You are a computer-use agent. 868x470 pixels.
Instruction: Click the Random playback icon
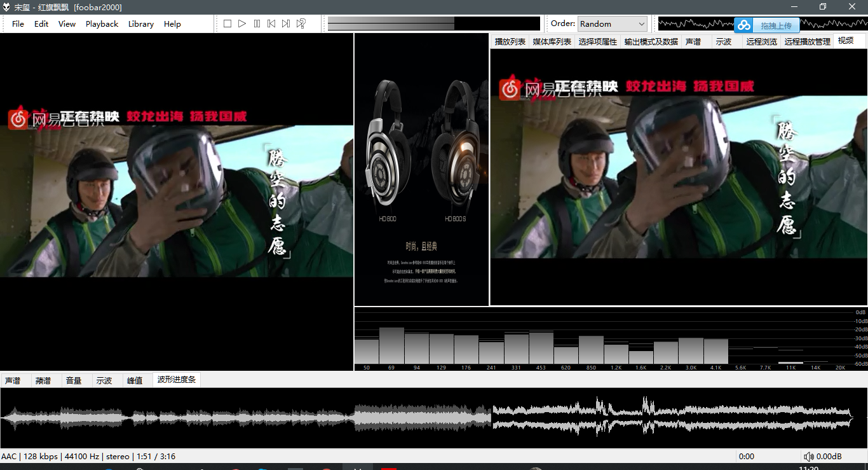click(x=300, y=23)
